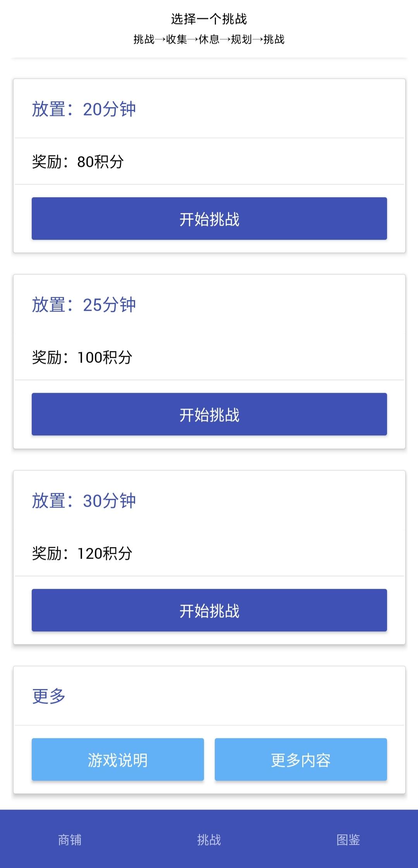Tap 收集 in the flow subtitle

pyautogui.click(x=176, y=39)
